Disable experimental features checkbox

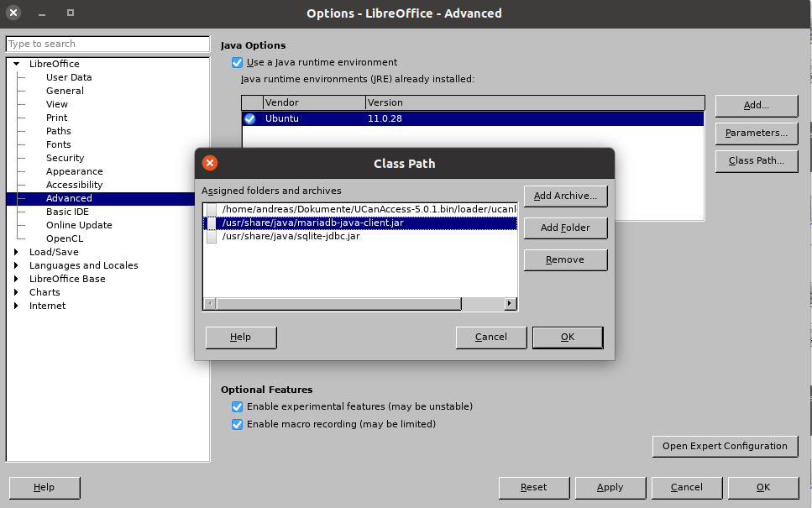237,406
